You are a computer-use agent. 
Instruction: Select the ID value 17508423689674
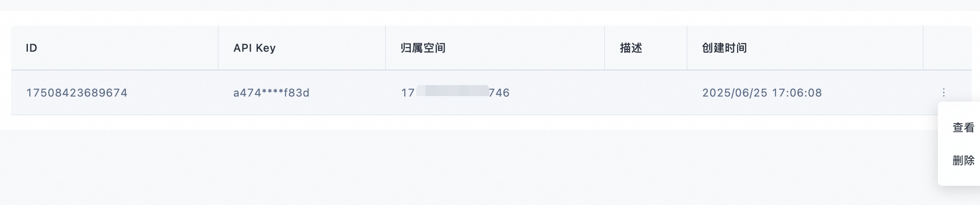[x=77, y=93]
